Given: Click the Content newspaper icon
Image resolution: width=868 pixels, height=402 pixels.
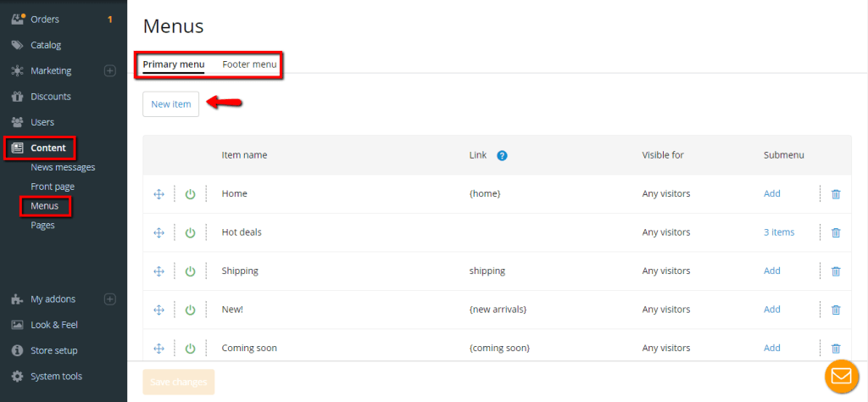Looking at the screenshot, I should coord(18,148).
